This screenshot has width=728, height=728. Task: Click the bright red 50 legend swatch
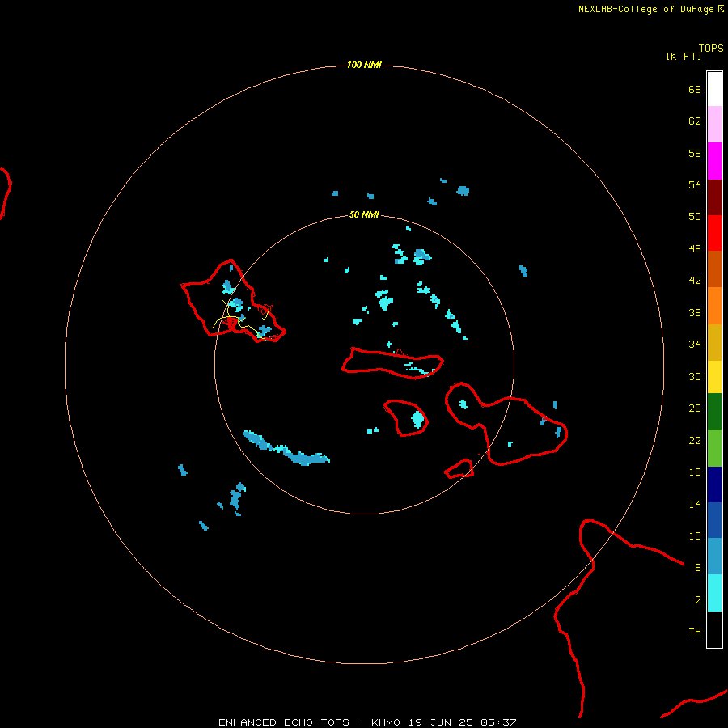(x=714, y=233)
